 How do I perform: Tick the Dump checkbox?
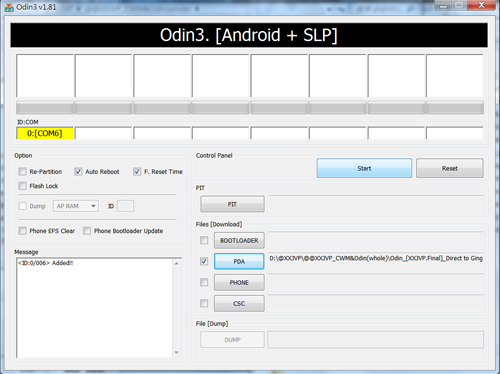[x=22, y=206]
